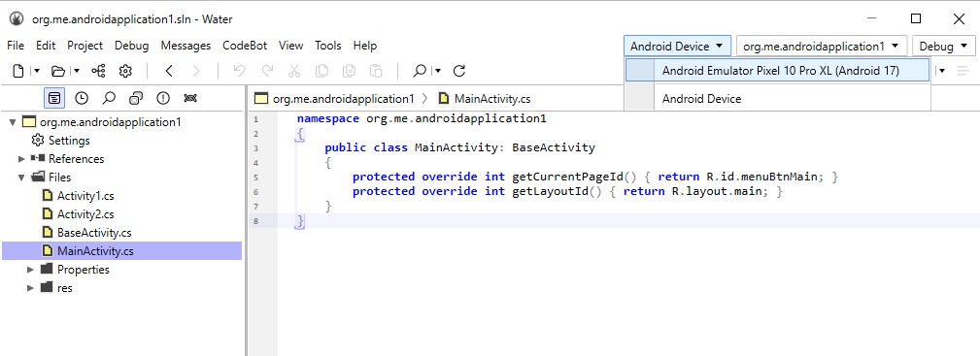Collapse the Files folder node
Screen dimensions: 980x356
pyautogui.click(x=22, y=178)
